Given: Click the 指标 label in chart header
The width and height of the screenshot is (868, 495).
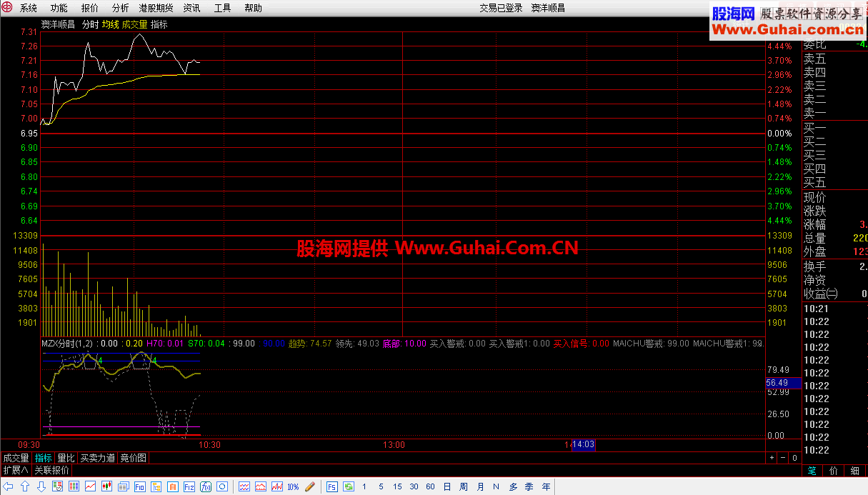Looking at the screenshot, I should 159,24.
